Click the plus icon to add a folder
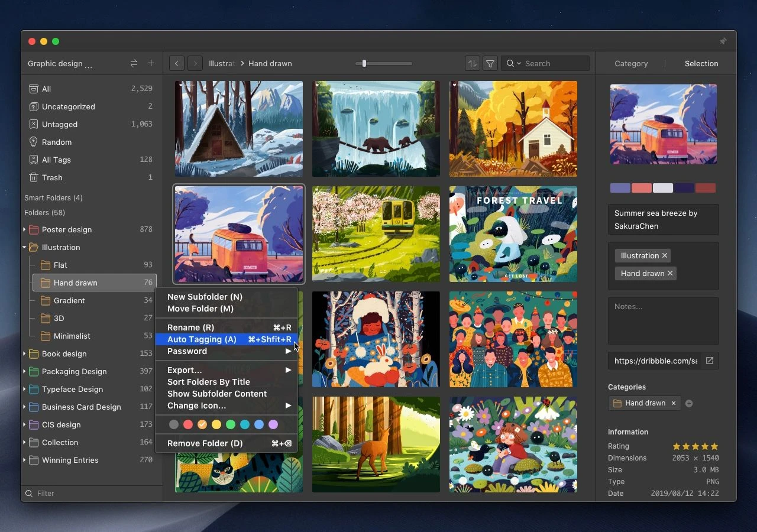Image resolution: width=757 pixels, height=532 pixels. click(x=151, y=63)
